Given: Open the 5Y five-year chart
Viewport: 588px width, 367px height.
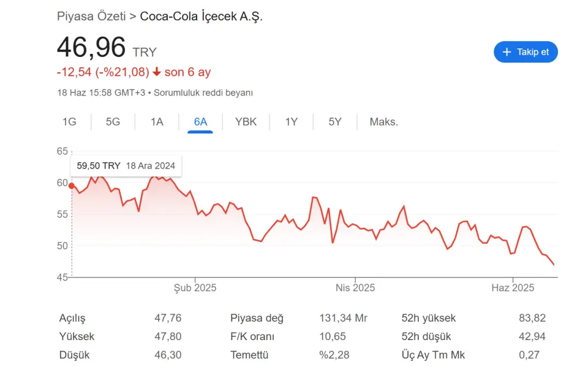Looking at the screenshot, I should click(335, 122).
